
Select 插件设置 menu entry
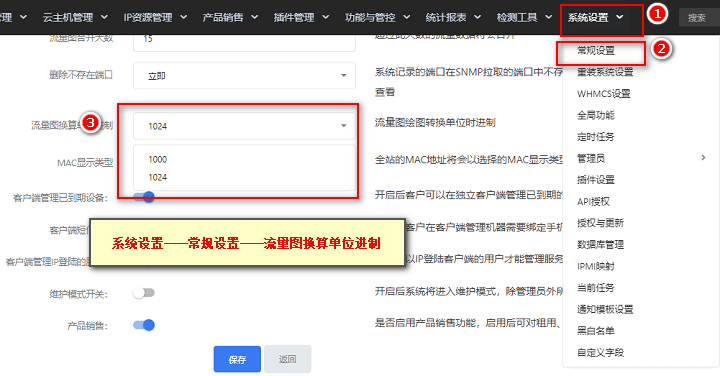point(596,180)
